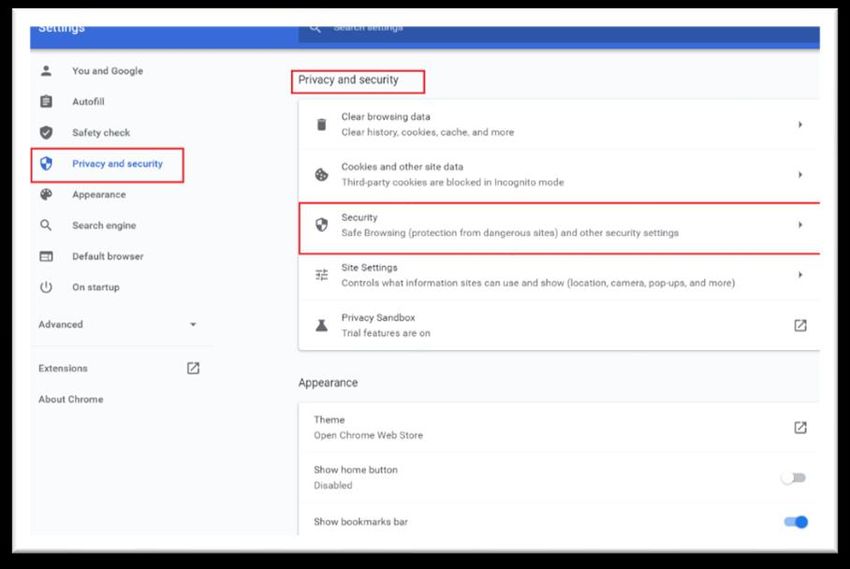The height and width of the screenshot is (569, 850).
Task: Click the You and Google person icon
Action: click(x=46, y=70)
